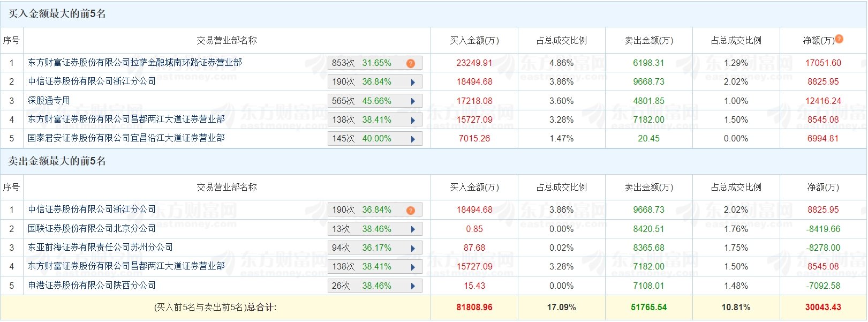This screenshot has width=868, height=322.
Task: Select net amount -7092.58
Action: 824,286
